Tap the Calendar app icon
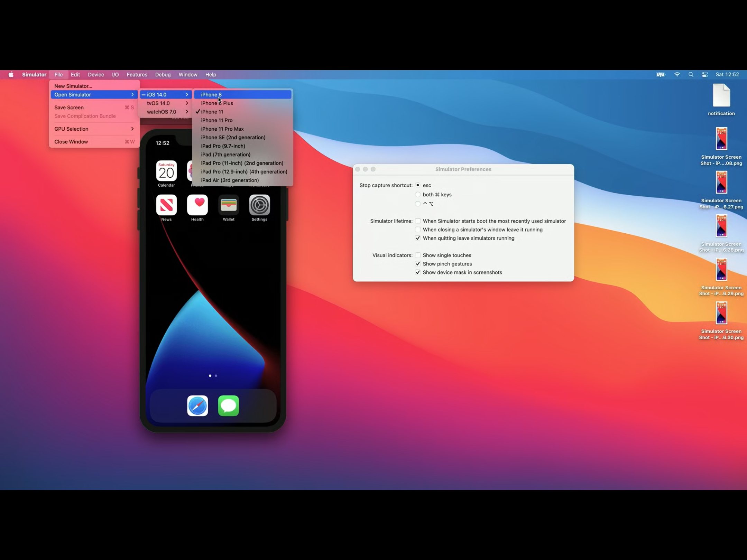 tap(166, 171)
